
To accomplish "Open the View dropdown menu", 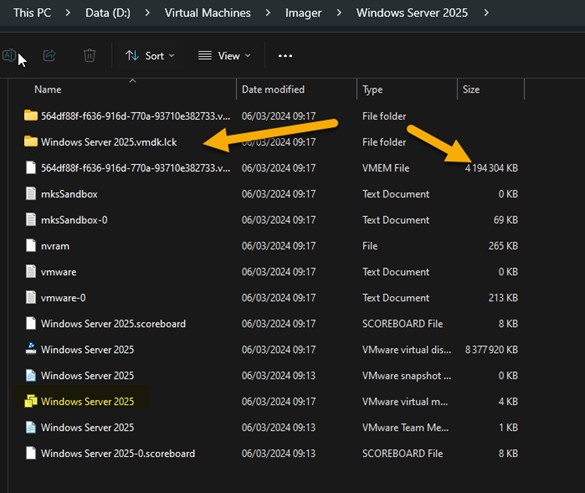I will [x=224, y=56].
